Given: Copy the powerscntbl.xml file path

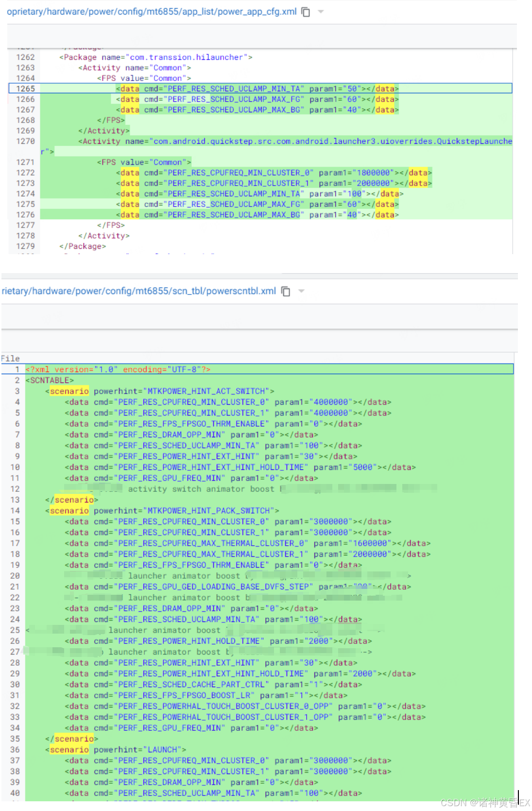Looking at the screenshot, I should point(286,292).
